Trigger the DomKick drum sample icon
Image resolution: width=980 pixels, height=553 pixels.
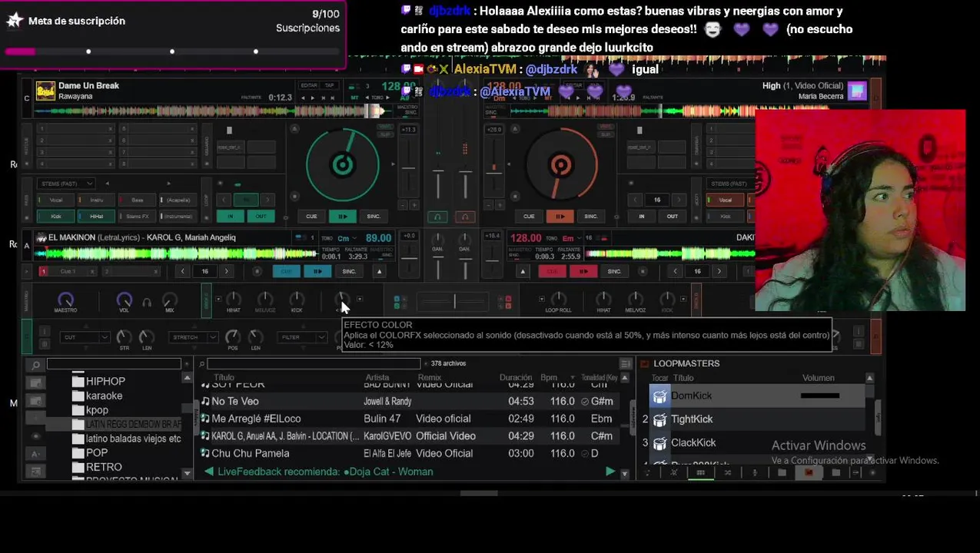point(659,396)
